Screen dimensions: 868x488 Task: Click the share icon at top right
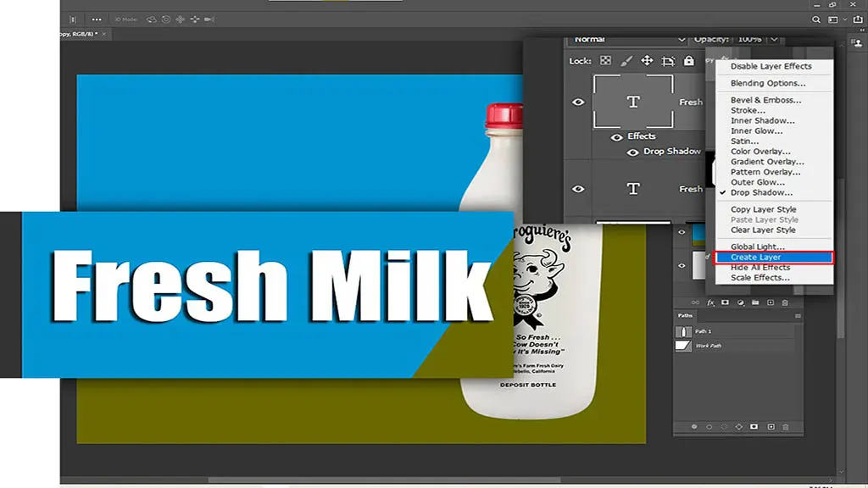pyautogui.click(x=858, y=19)
